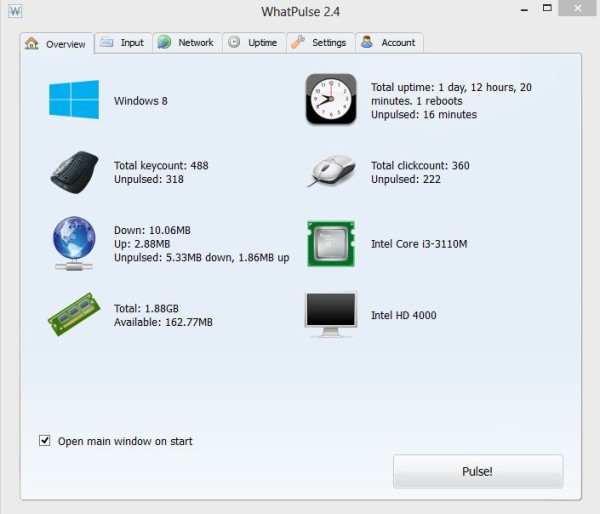Click the clock icon on Uptime tab
This screenshot has height=514, width=600.
[234, 42]
